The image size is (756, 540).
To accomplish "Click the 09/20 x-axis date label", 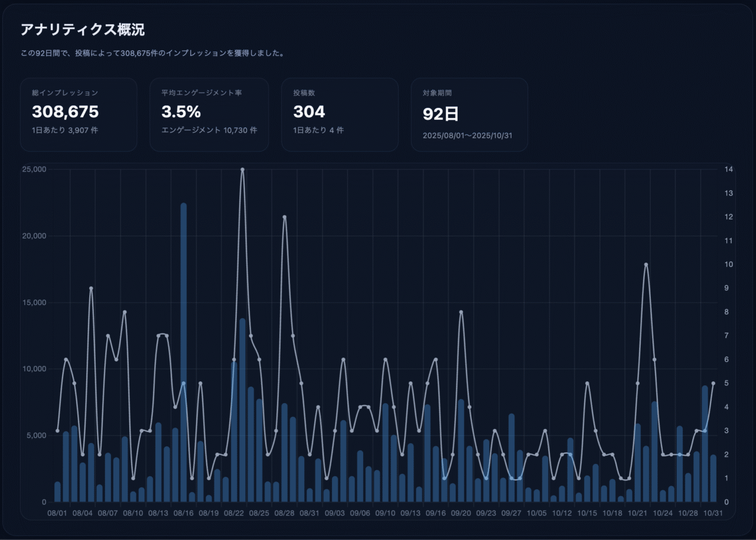I will (461, 513).
